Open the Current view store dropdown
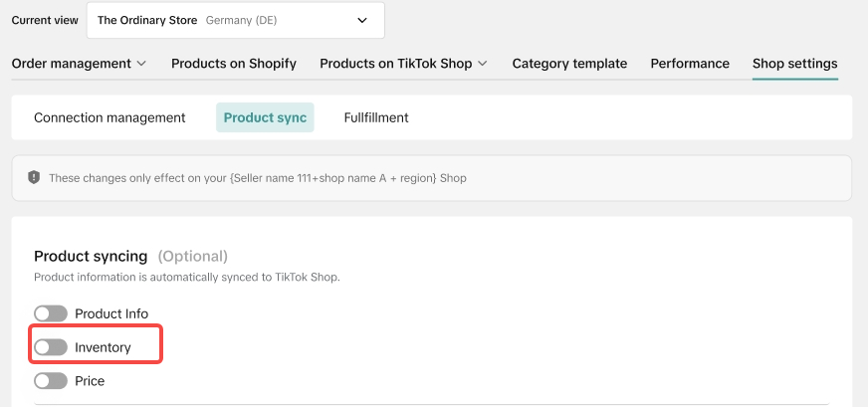868x407 pixels. (235, 21)
